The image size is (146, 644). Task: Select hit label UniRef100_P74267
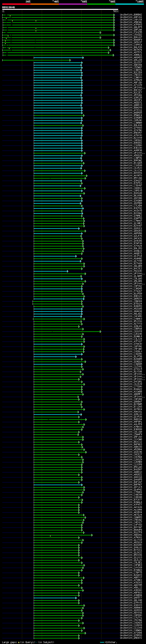tap(131, 291)
